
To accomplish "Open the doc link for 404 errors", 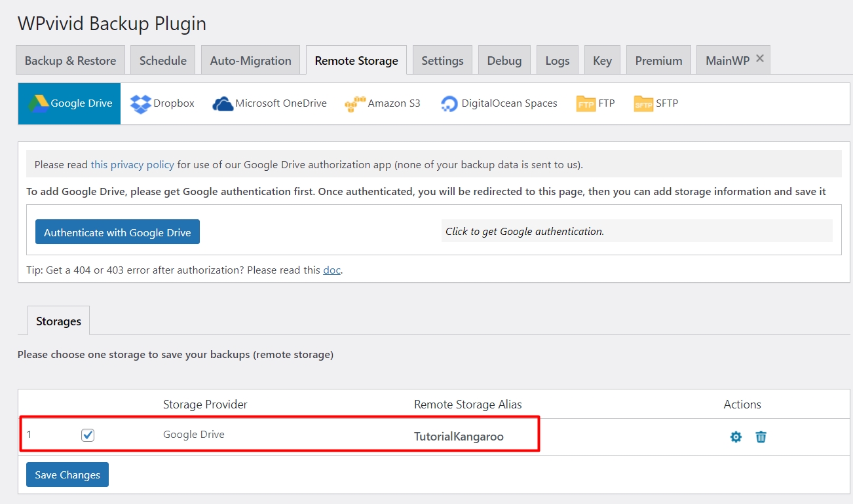I will pos(332,270).
